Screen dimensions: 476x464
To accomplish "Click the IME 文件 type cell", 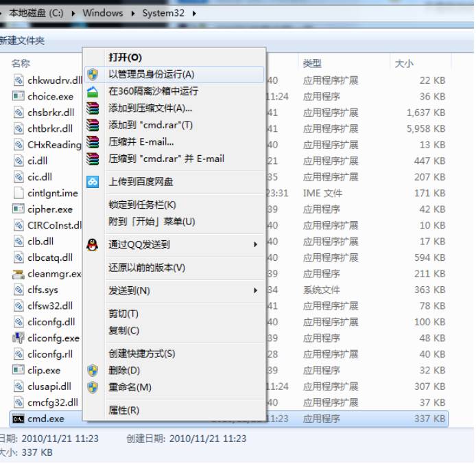I will 322,194.
